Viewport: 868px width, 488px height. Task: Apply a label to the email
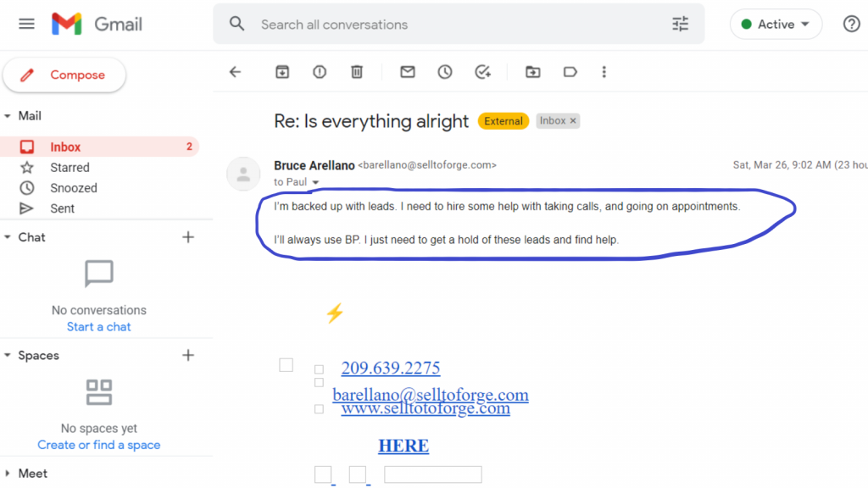570,72
